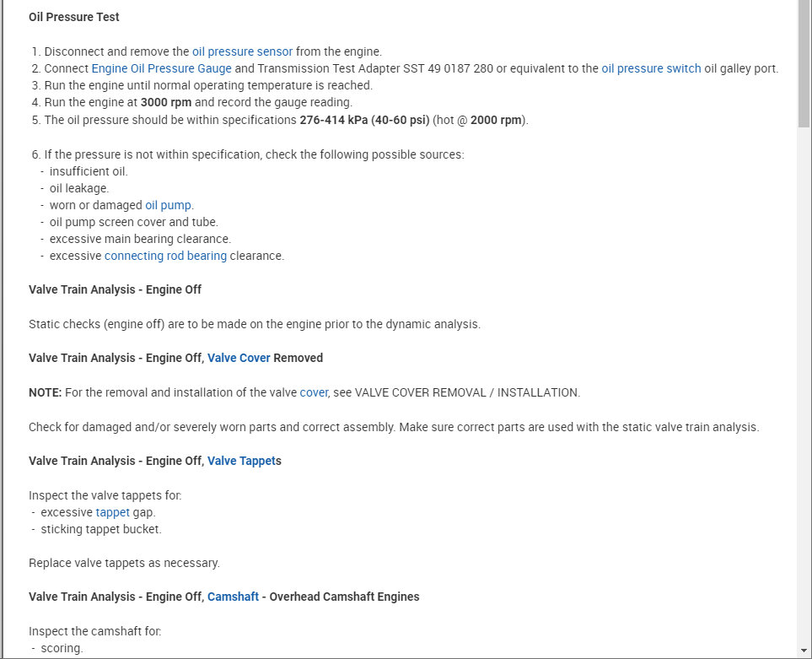Click the tappet link in excessive tappet gap

(112, 512)
